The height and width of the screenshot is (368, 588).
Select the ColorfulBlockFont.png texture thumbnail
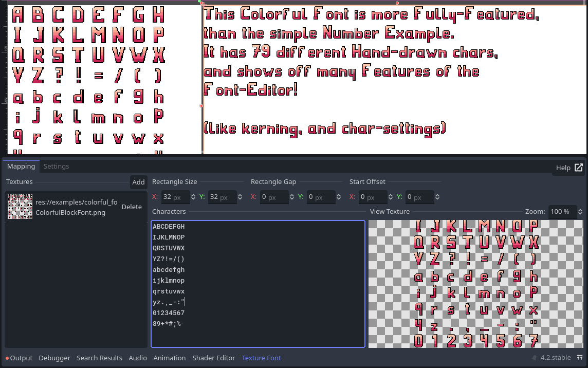click(20, 207)
